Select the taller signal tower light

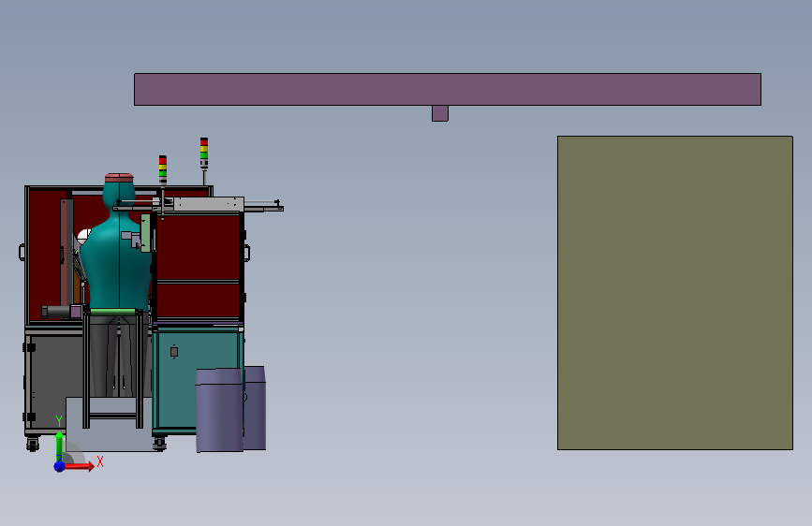pos(204,153)
